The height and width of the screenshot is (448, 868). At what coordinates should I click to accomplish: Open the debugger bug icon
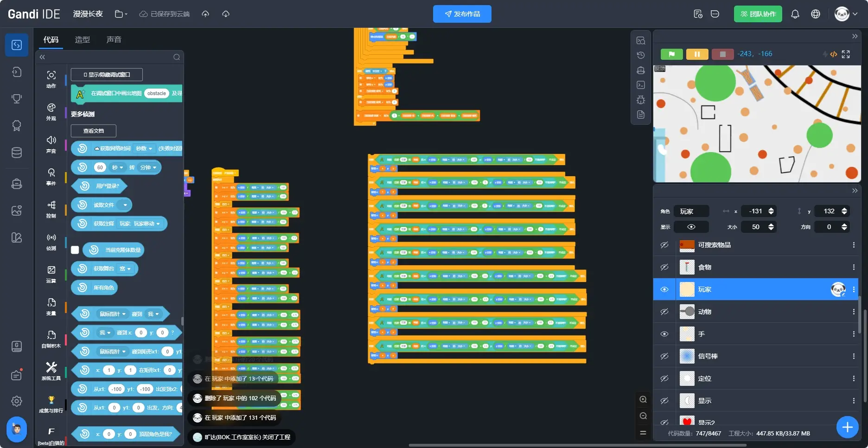pos(641,100)
